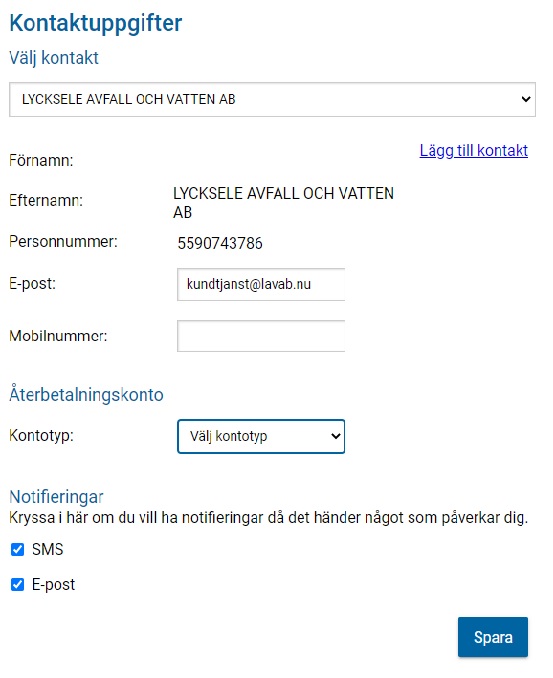This screenshot has height=678, width=553.
Task: Open the Välj kontakt dropdown
Action: click(x=272, y=99)
